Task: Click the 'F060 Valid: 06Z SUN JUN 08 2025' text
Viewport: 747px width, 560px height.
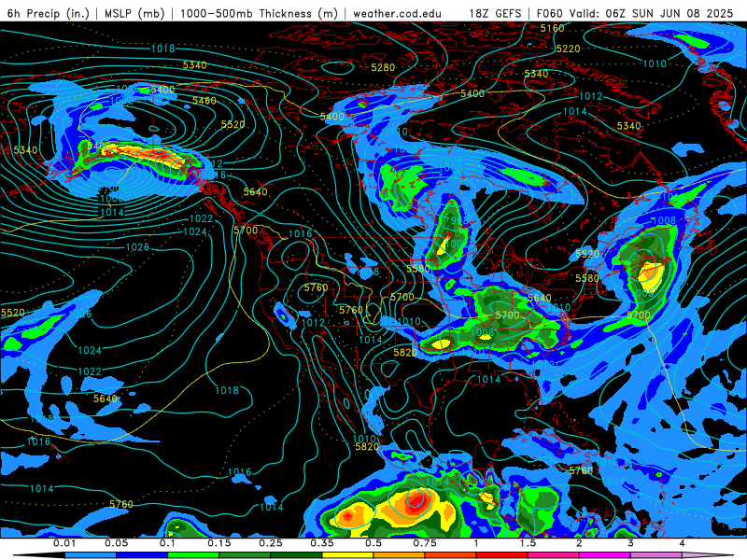Action: [635, 13]
